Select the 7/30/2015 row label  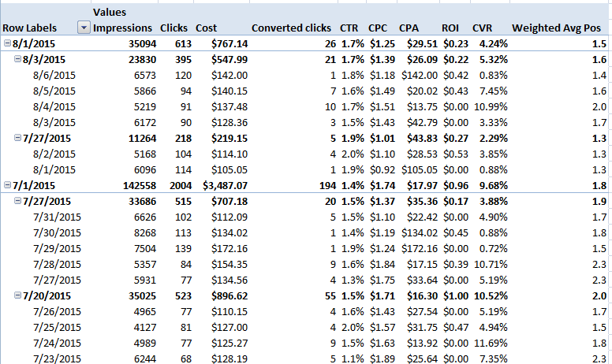click(x=57, y=232)
